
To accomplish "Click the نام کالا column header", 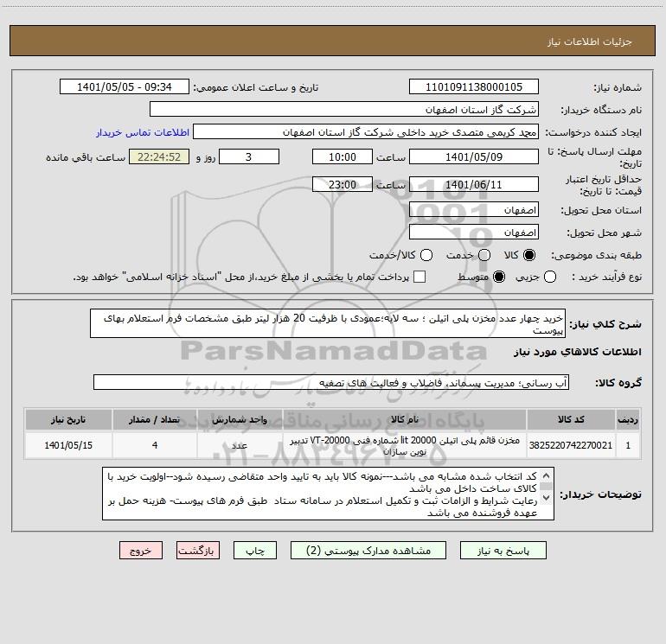I will [x=405, y=419].
